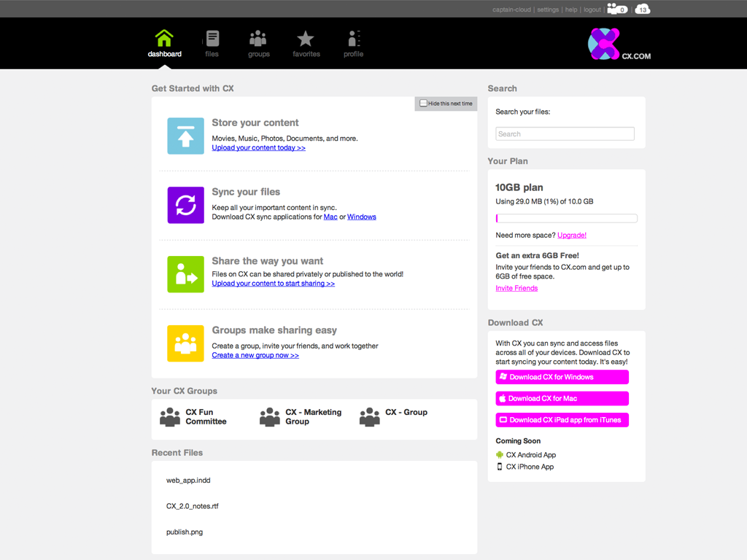Click the yellow groups icon

185,343
